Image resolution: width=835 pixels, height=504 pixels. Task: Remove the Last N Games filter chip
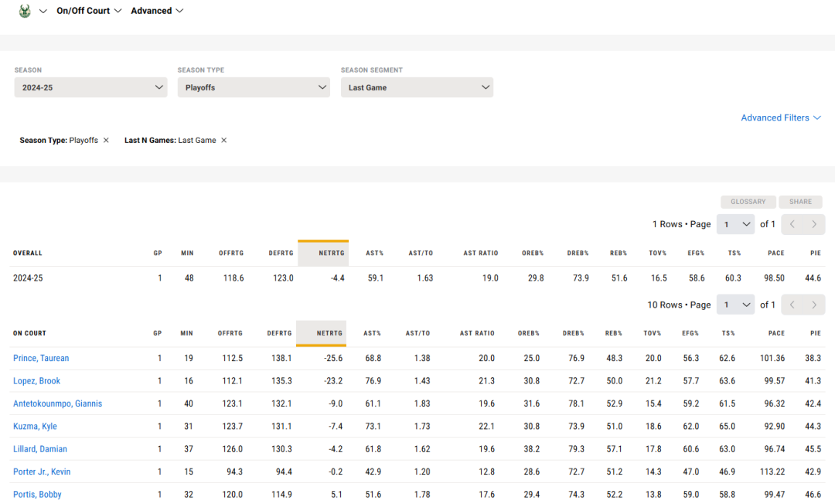224,141
